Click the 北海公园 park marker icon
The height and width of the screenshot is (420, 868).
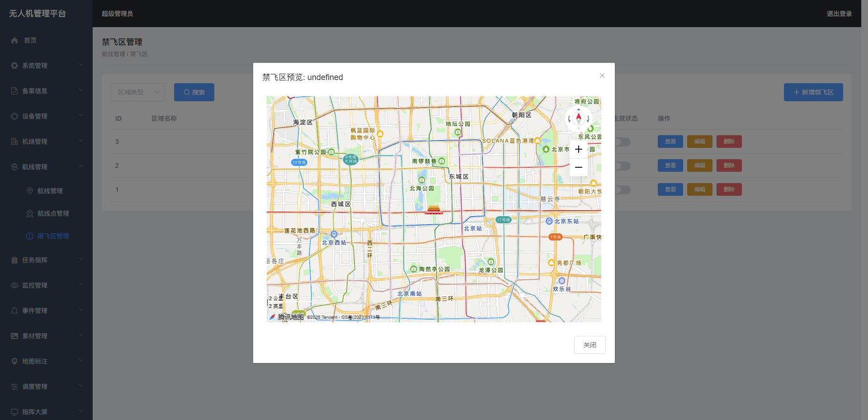tap(421, 180)
